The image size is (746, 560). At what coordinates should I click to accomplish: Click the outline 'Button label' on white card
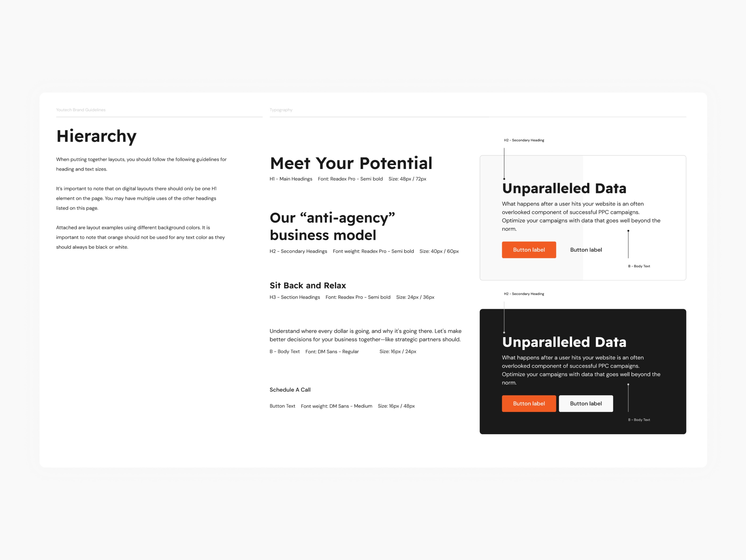pyautogui.click(x=586, y=250)
